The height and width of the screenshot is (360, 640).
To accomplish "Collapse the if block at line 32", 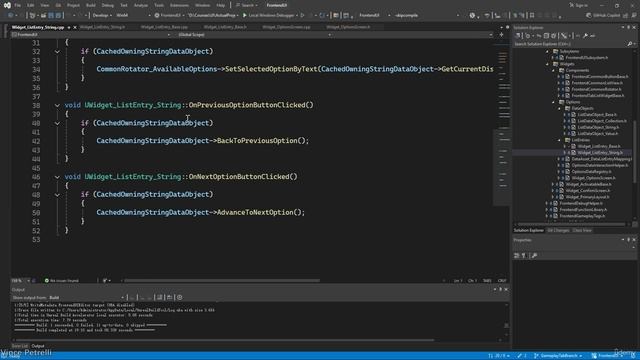I will pos(57,52).
